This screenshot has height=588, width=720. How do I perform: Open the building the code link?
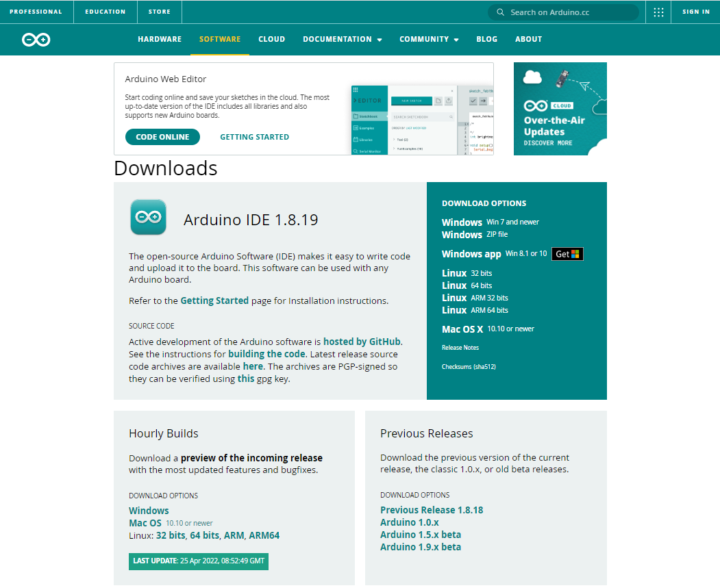pos(266,354)
